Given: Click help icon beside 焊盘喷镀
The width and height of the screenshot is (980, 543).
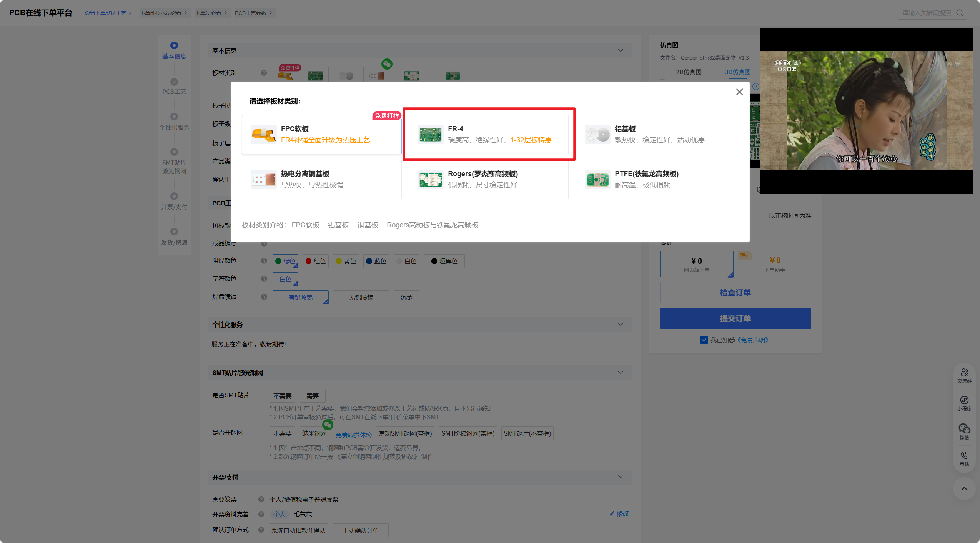Looking at the screenshot, I should pos(264,297).
